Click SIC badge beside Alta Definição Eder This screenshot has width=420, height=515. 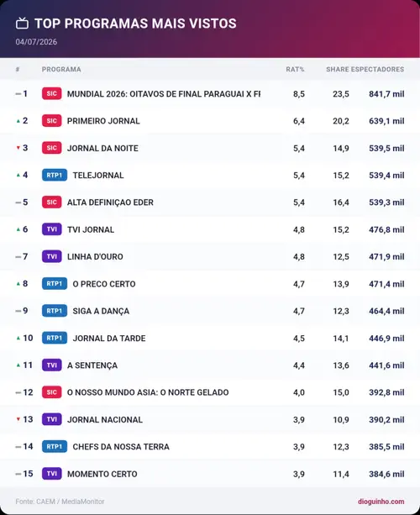click(51, 202)
